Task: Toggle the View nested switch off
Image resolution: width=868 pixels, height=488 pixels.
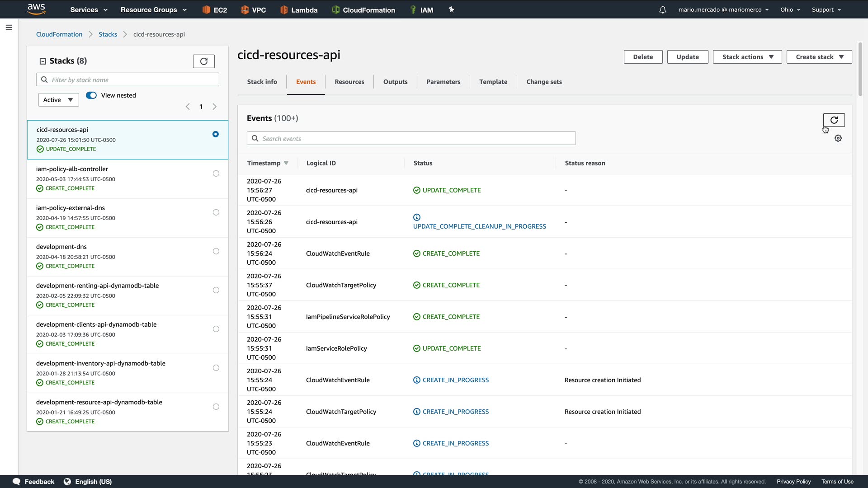Action: (91, 95)
